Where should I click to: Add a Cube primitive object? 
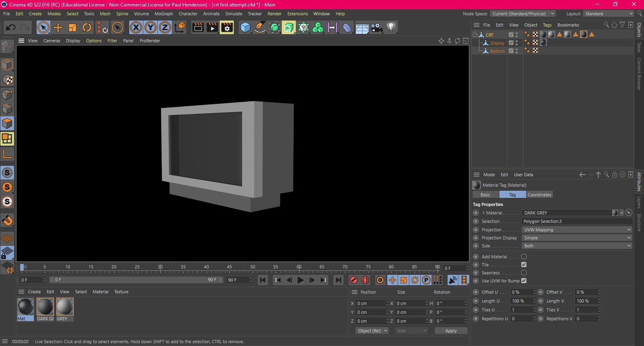(245, 27)
